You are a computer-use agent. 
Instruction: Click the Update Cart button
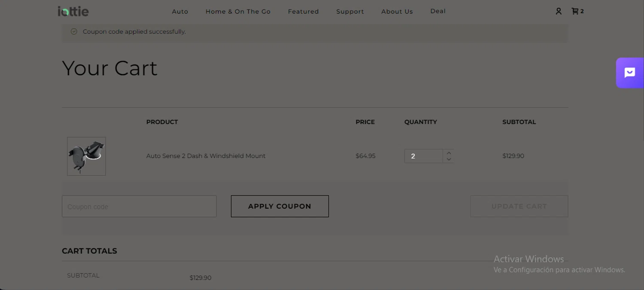519,206
